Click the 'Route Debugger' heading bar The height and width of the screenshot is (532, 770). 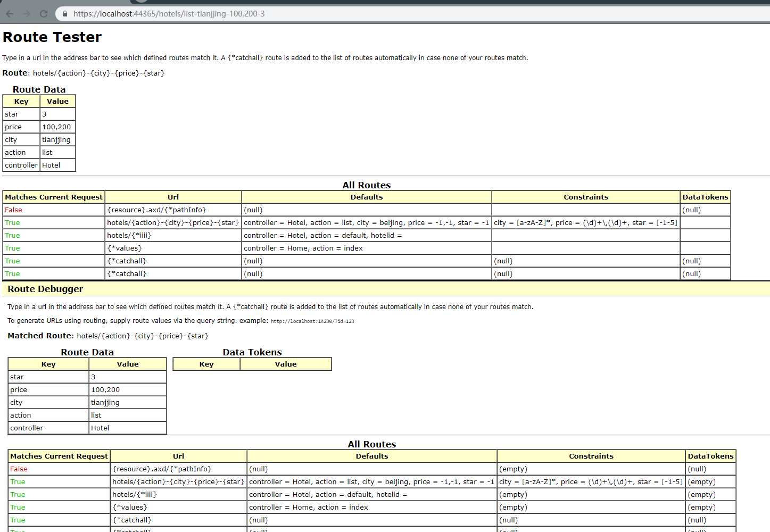click(386, 289)
